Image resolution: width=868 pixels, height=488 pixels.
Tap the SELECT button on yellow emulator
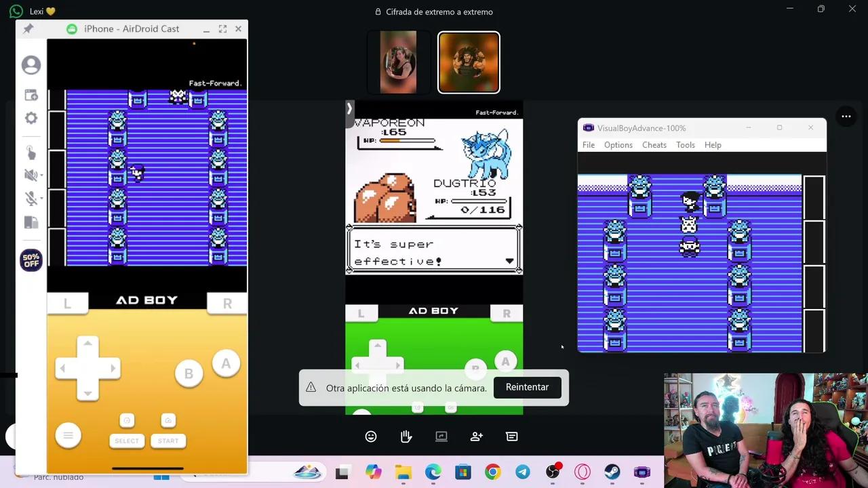click(x=127, y=441)
